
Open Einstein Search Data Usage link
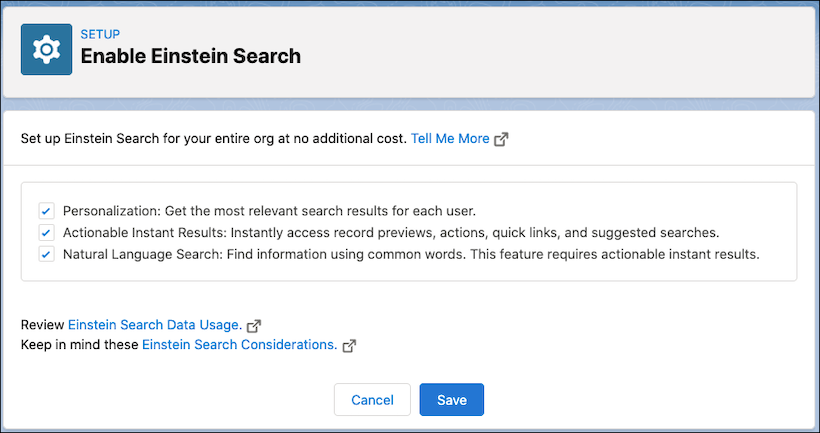pos(155,325)
